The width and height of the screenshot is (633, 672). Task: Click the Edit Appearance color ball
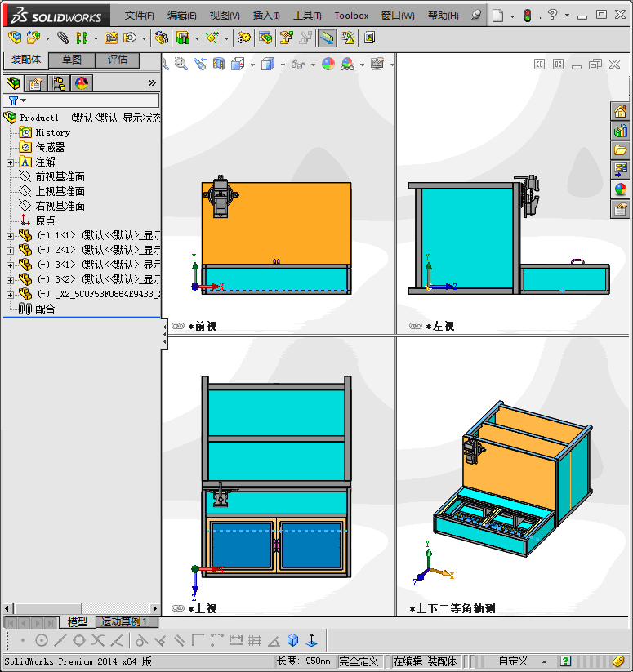click(x=328, y=65)
